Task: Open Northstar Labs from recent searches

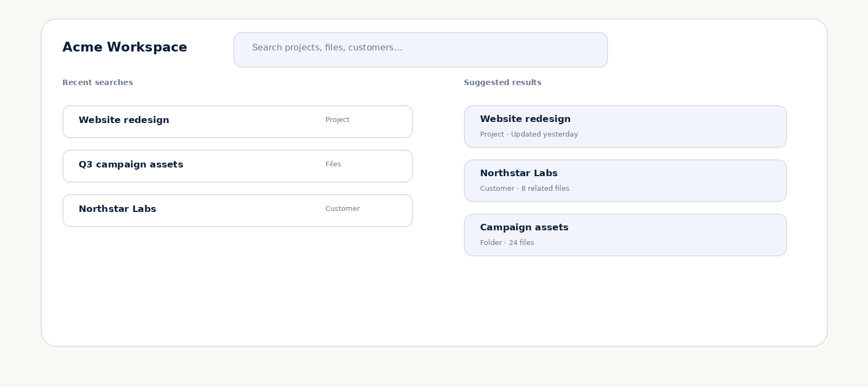Action: [x=238, y=210]
